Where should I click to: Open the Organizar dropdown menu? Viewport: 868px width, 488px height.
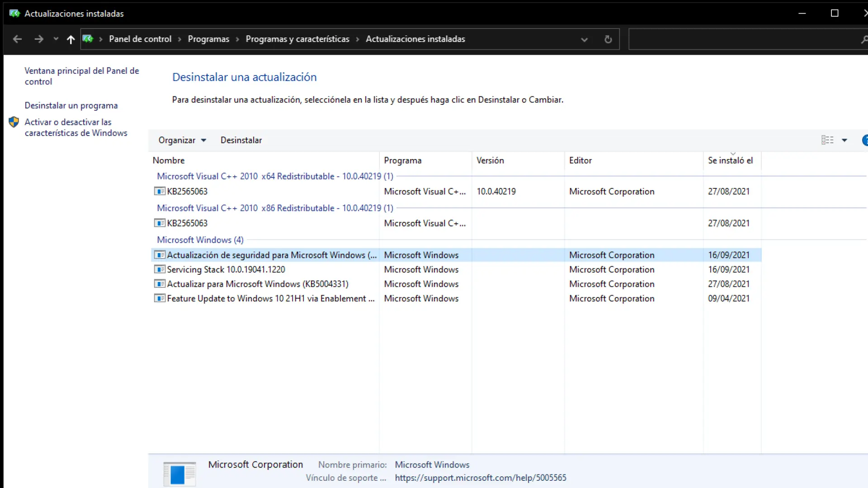pyautogui.click(x=182, y=140)
